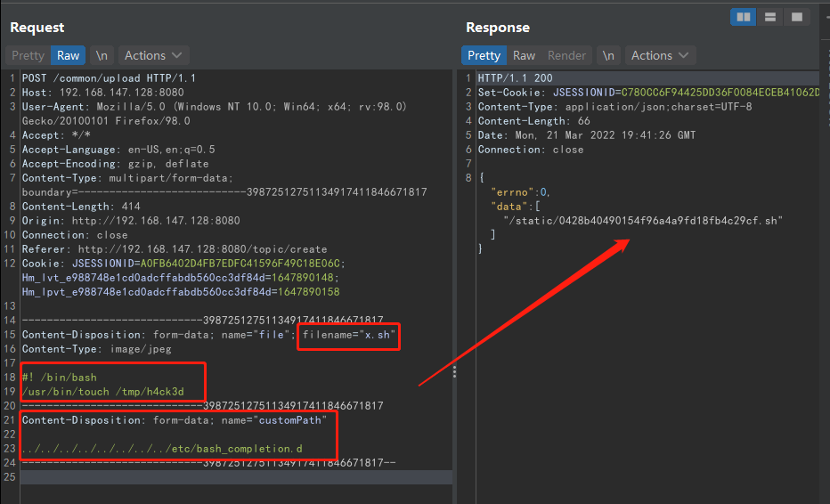The width and height of the screenshot is (830, 504).
Task: Click Content-Length: 66 in Response
Action: [x=533, y=121]
